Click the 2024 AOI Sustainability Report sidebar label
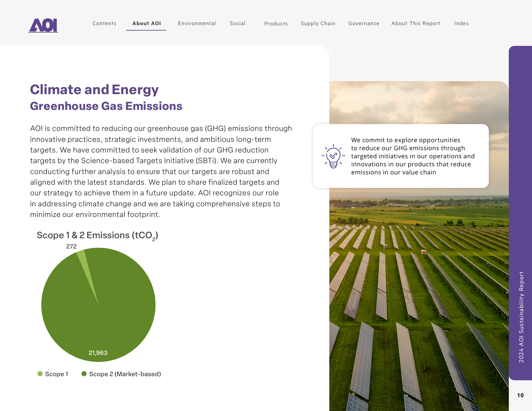The image size is (532, 411). pyautogui.click(x=521, y=317)
